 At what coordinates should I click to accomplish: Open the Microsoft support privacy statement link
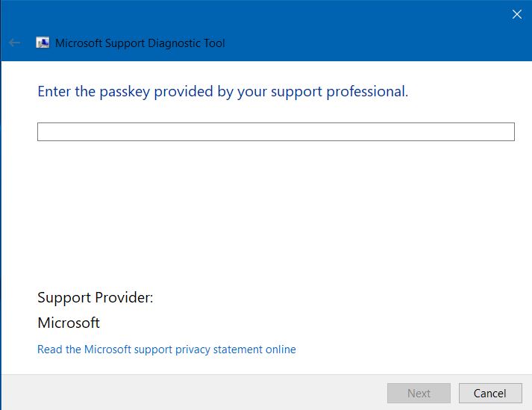click(x=166, y=350)
